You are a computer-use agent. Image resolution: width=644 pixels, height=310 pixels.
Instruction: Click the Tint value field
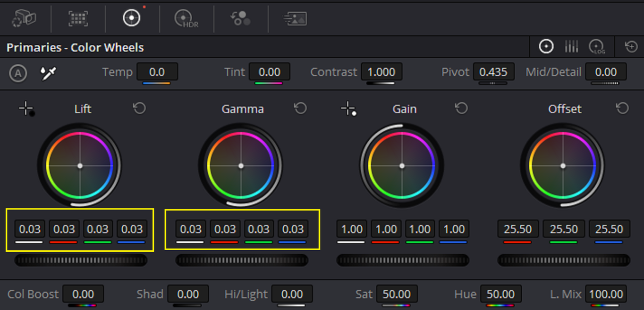[269, 72]
